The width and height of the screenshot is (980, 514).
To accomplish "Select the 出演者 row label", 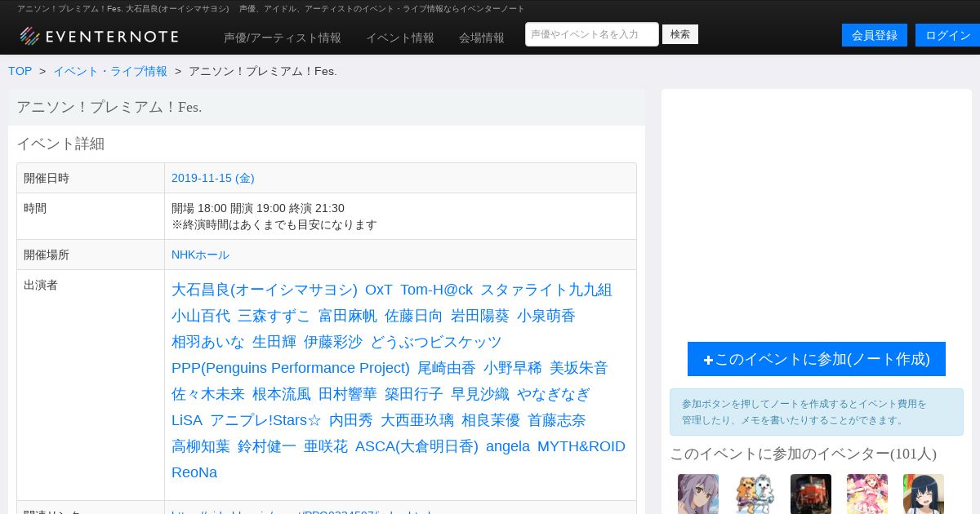I will [41, 285].
